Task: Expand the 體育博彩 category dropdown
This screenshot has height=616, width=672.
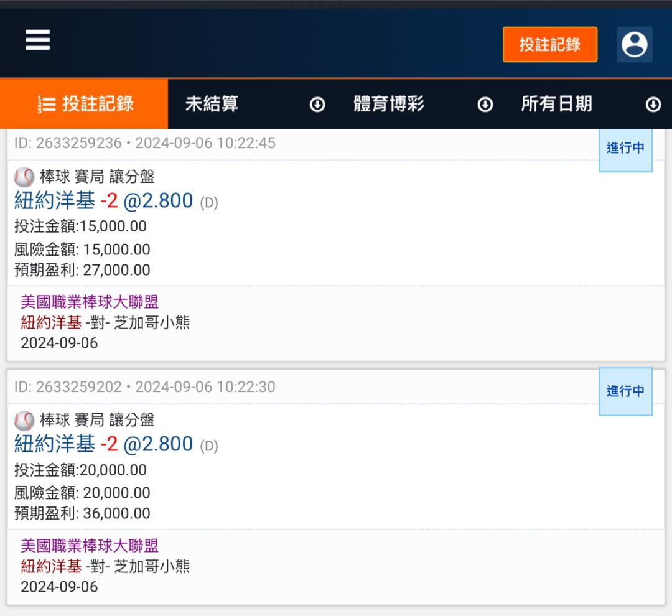Action: [424, 104]
